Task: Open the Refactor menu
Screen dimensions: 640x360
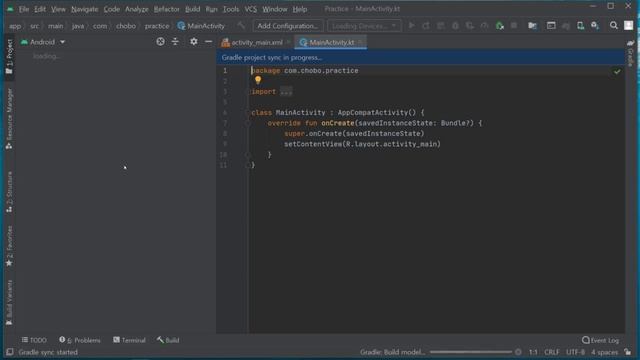Action: pos(166,9)
